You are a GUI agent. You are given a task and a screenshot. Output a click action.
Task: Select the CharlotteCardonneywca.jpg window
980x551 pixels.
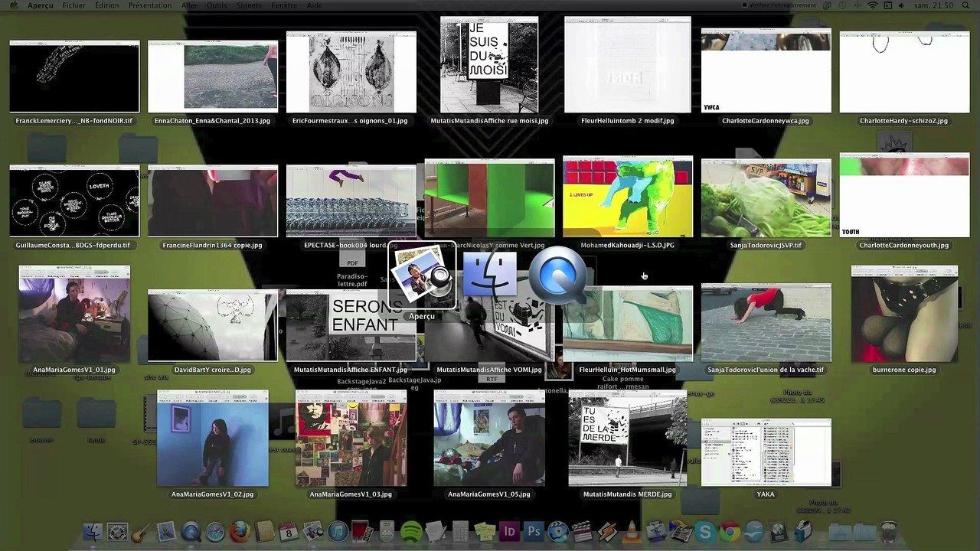[766, 71]
